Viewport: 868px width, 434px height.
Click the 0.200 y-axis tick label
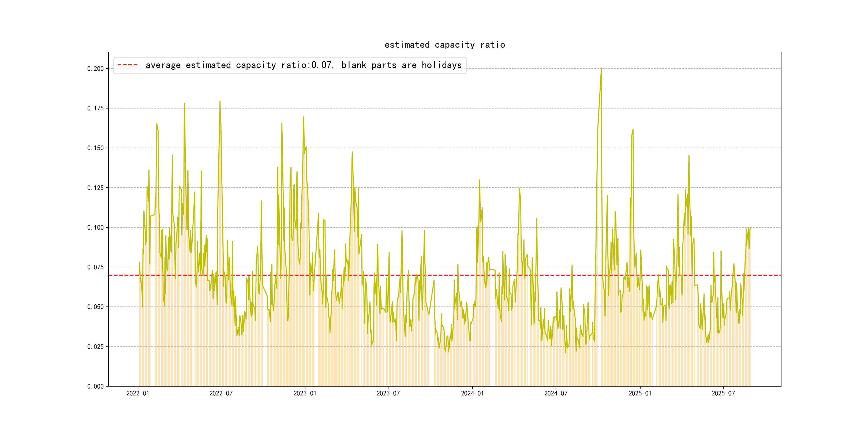95,69
